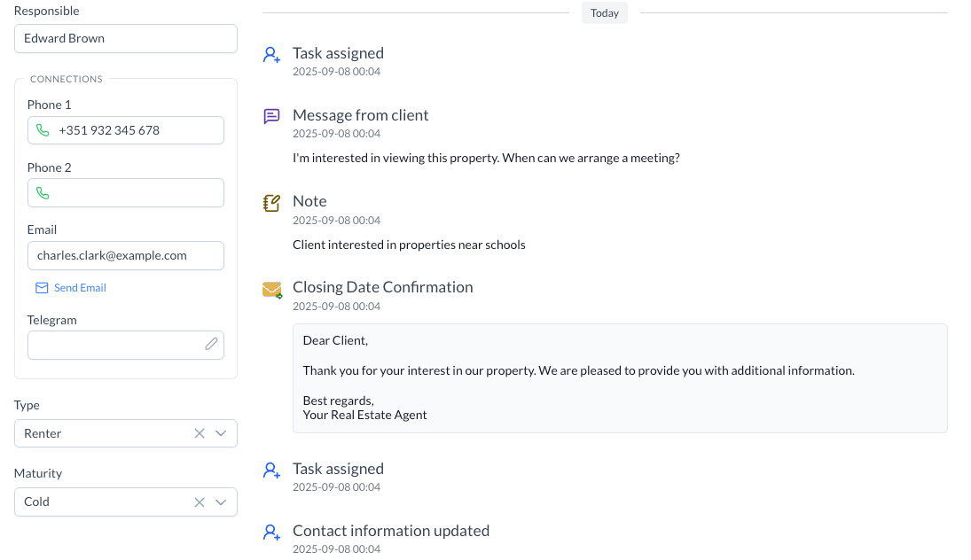Click the Message from client chat bubble icon
The width and height of the screenshot is (971, 560).
(271, 116)
